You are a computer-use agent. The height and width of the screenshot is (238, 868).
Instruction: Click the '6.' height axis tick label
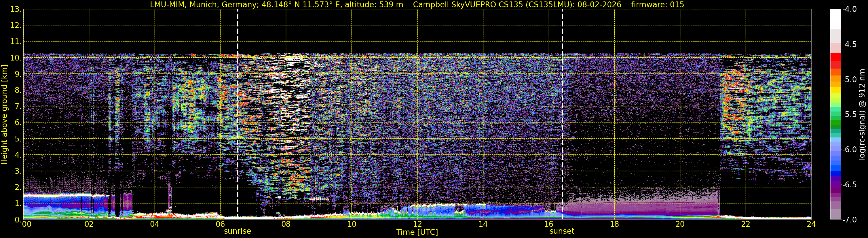[x=18, y=123]
